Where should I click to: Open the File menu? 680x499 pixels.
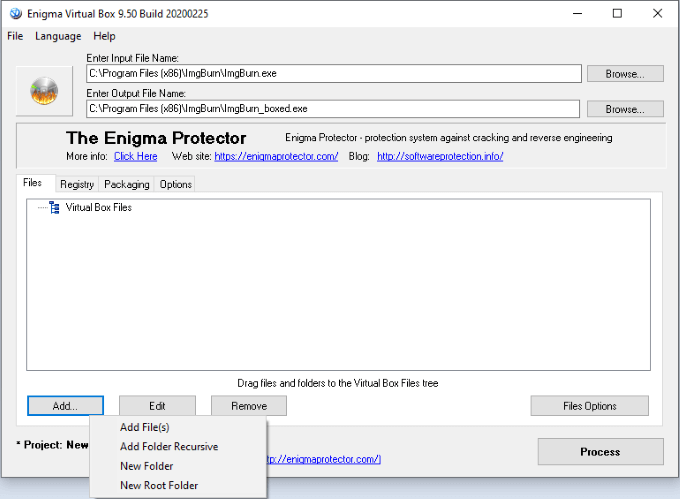15,36
